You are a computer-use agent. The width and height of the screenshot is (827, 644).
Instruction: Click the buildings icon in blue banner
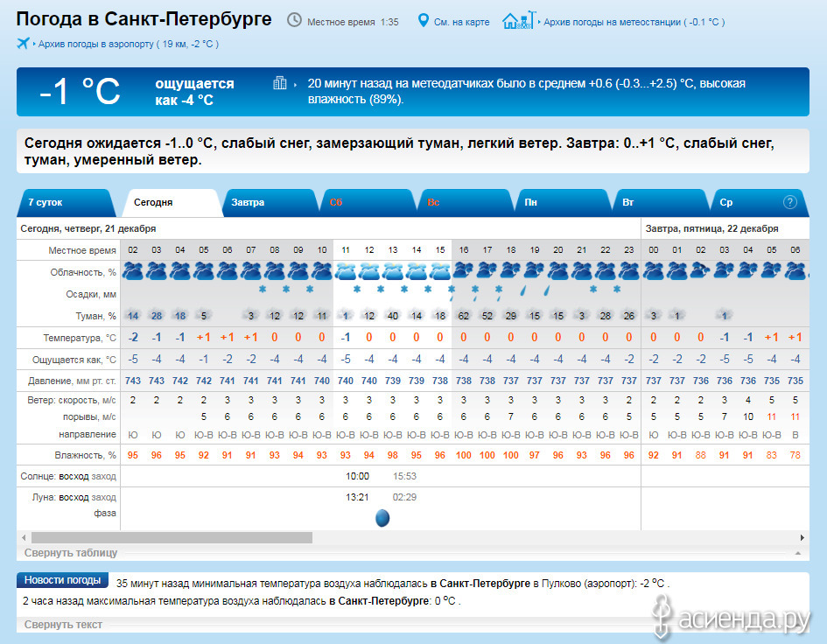tap(279, 83)
